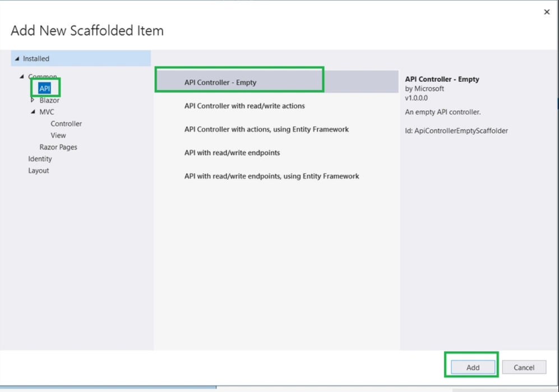Select the API tree item
Screen dimensions: 559x392
pyautogui.click(x=45, y=88)
